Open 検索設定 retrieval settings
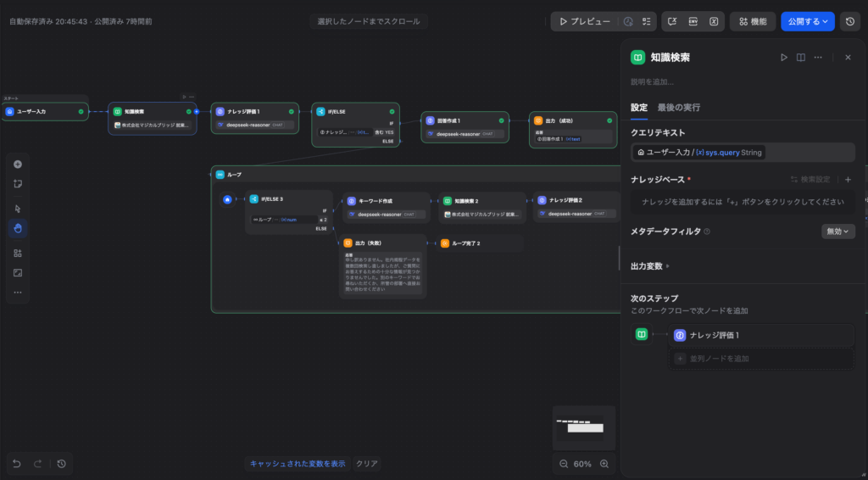Viewport: 868px width, 480px height. [x=810, y=180]
